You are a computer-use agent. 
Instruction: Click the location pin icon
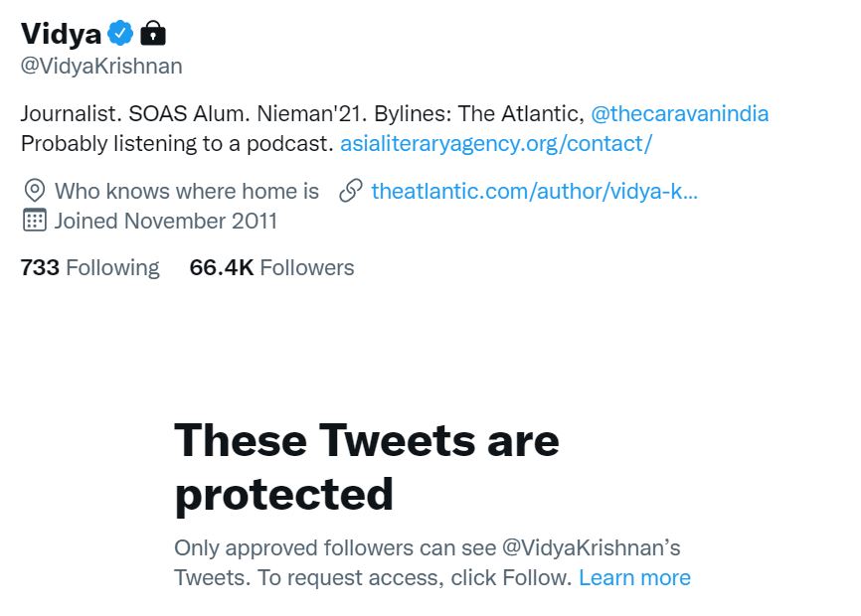tap(35, 191)
